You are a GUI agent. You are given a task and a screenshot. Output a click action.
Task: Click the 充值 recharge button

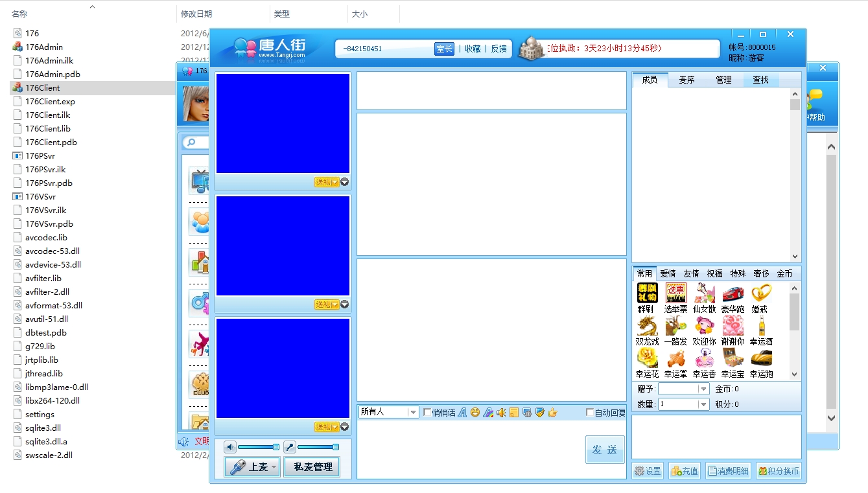(x=684, y=471)
